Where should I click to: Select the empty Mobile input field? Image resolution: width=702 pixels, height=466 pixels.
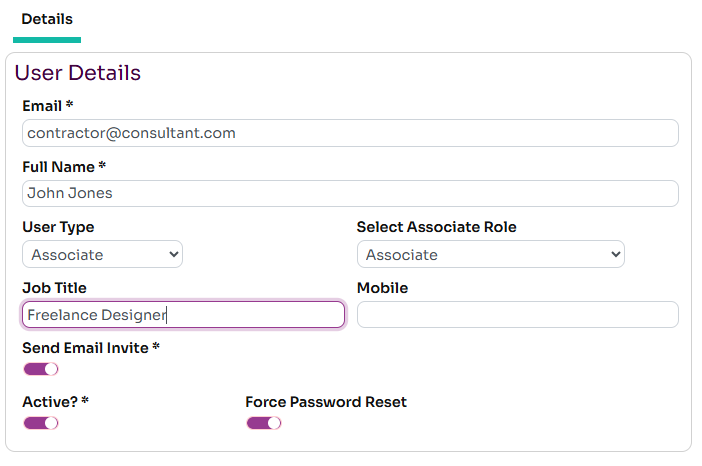[517, 315]
